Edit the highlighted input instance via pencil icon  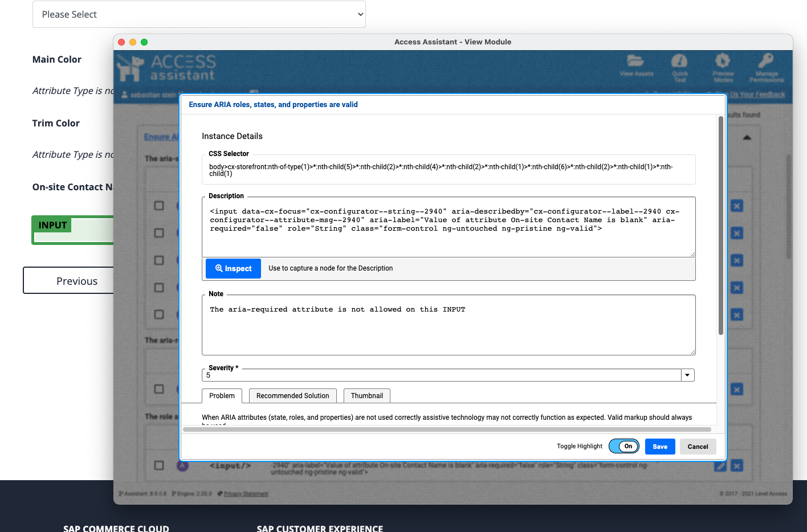720,465
